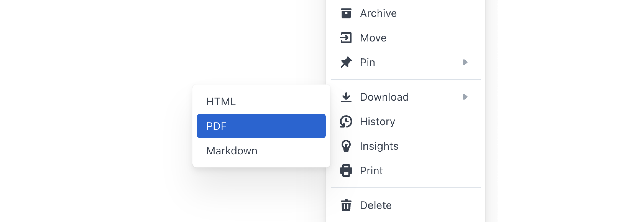Image resolution: width=644 pixels, height=222 pixels.
Task: Click the Download arrow icon
Action: coord(346,97)
